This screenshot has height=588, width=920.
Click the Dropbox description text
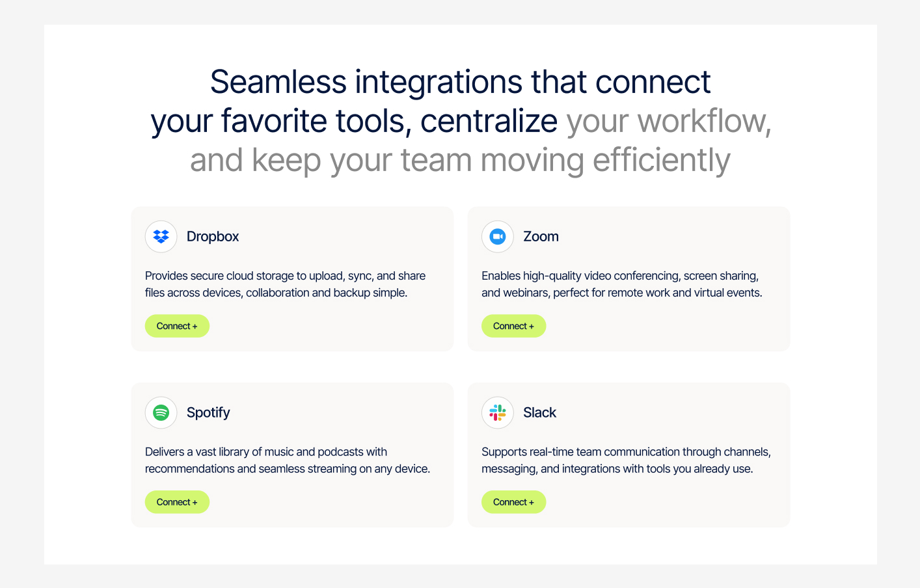[285, 284]
